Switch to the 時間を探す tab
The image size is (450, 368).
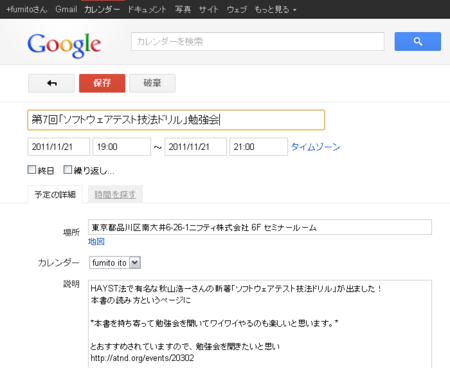click(115, 194)
